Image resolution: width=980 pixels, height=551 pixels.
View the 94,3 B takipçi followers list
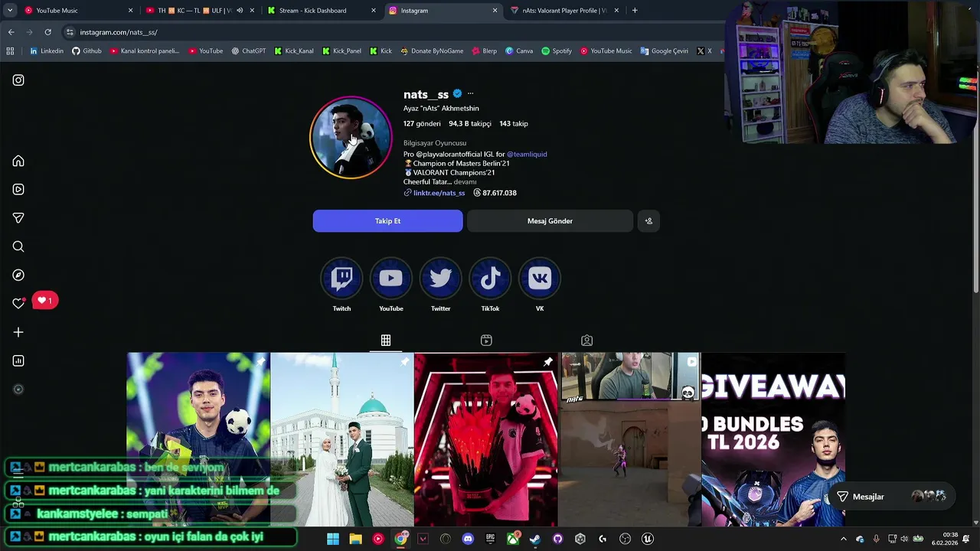click(470, 123)
